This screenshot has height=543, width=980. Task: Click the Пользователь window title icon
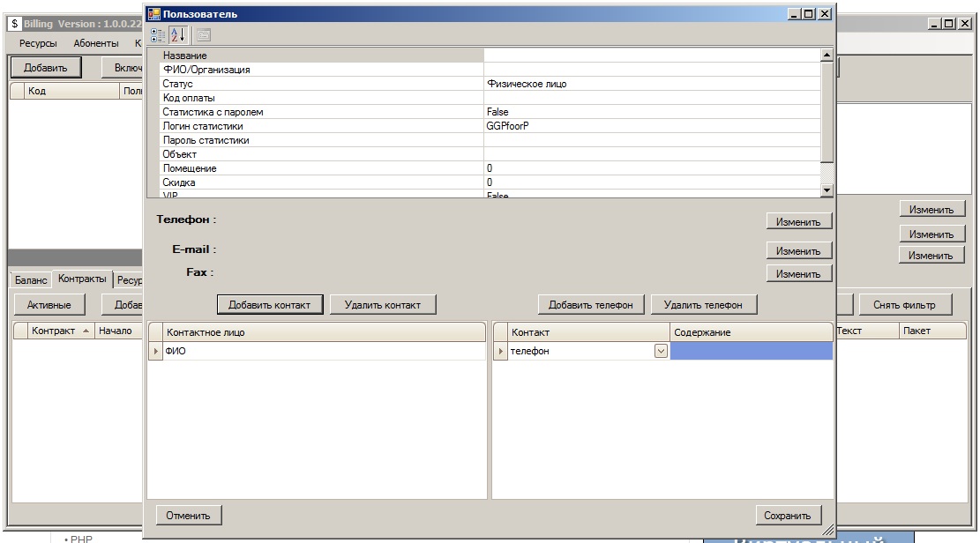(x=154, y=14)
